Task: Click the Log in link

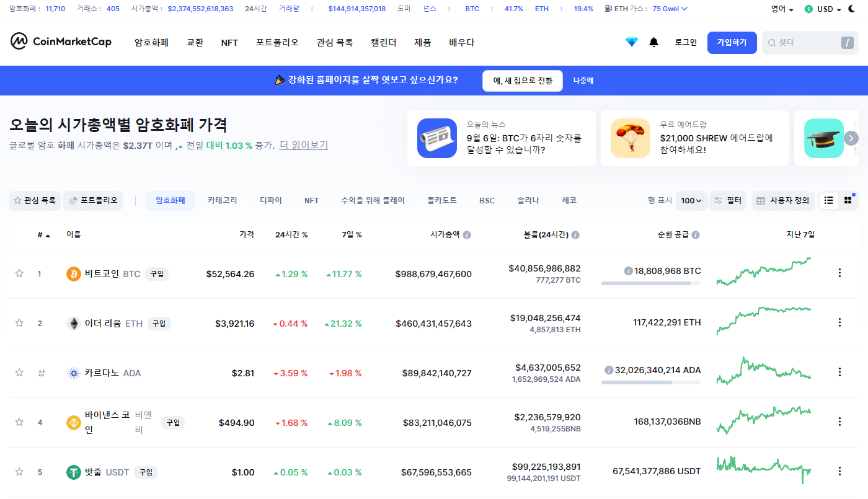Action: tap(686, 42)
